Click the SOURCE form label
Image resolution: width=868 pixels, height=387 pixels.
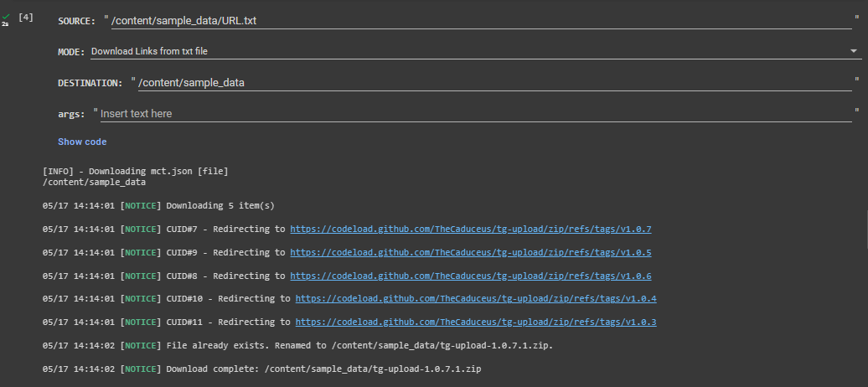click(76, 21)
